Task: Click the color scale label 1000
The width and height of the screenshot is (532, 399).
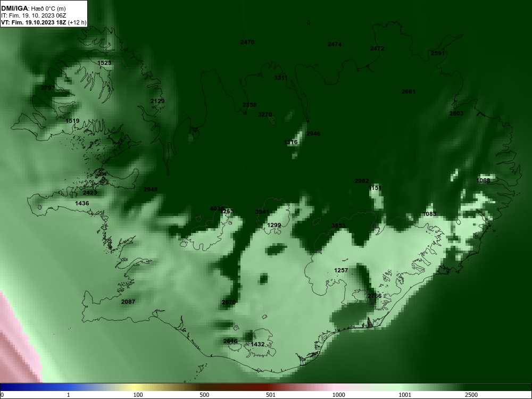Action: [x=339, y=395]
